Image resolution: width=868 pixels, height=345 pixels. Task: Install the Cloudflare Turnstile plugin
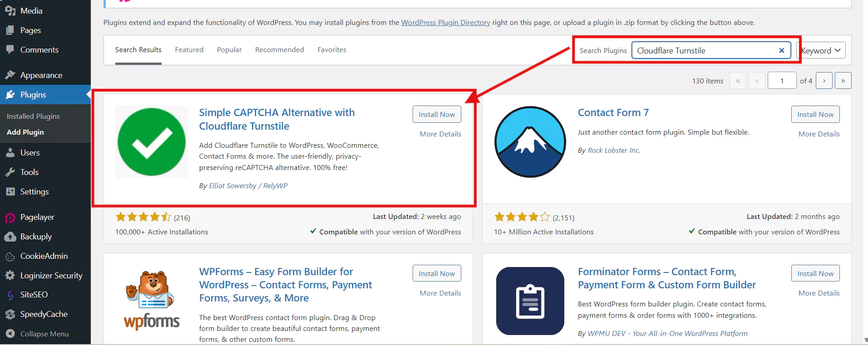(437, 115)
